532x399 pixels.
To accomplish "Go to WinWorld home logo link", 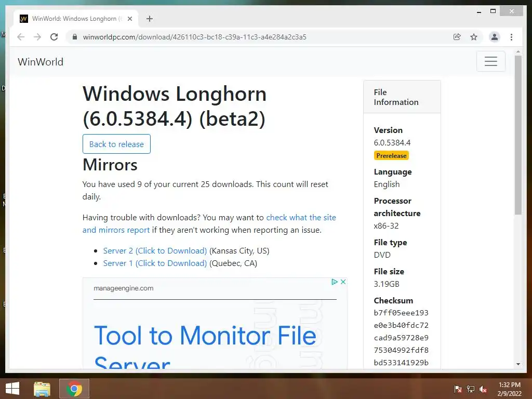I will pyautogui.click(x=41, y=62).
